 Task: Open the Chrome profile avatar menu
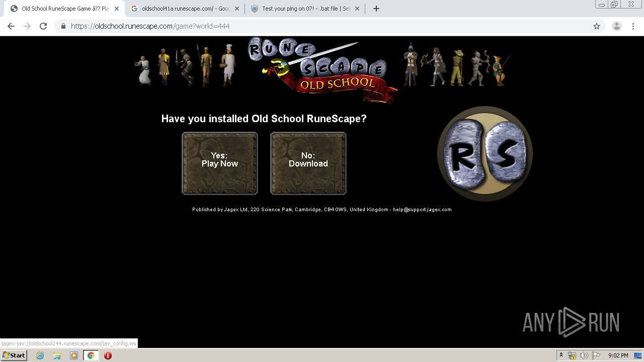tap(617, 26)
